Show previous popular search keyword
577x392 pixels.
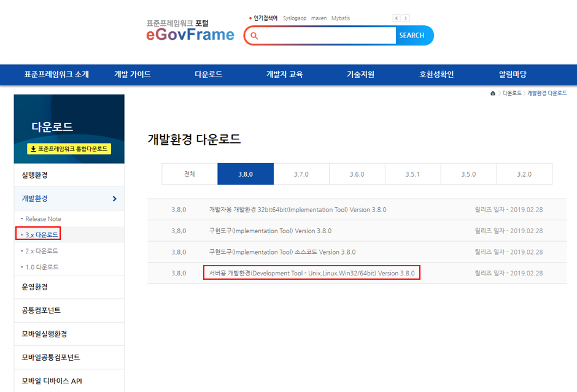397,18
